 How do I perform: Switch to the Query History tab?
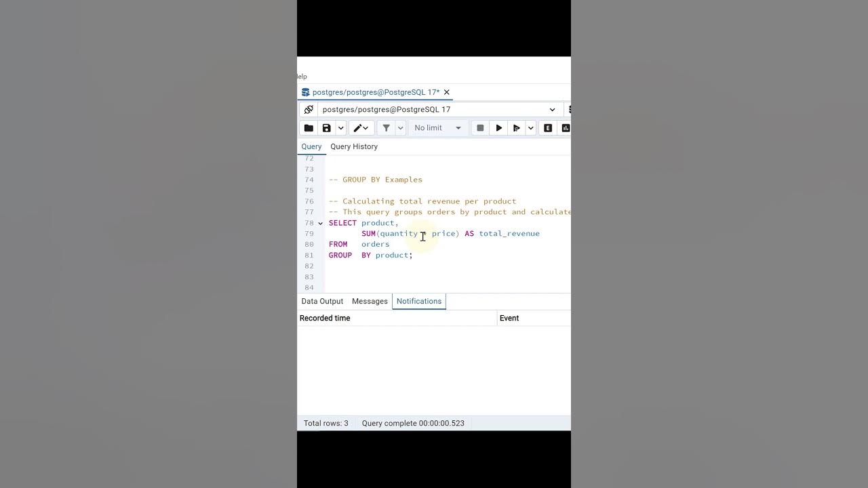354,146
